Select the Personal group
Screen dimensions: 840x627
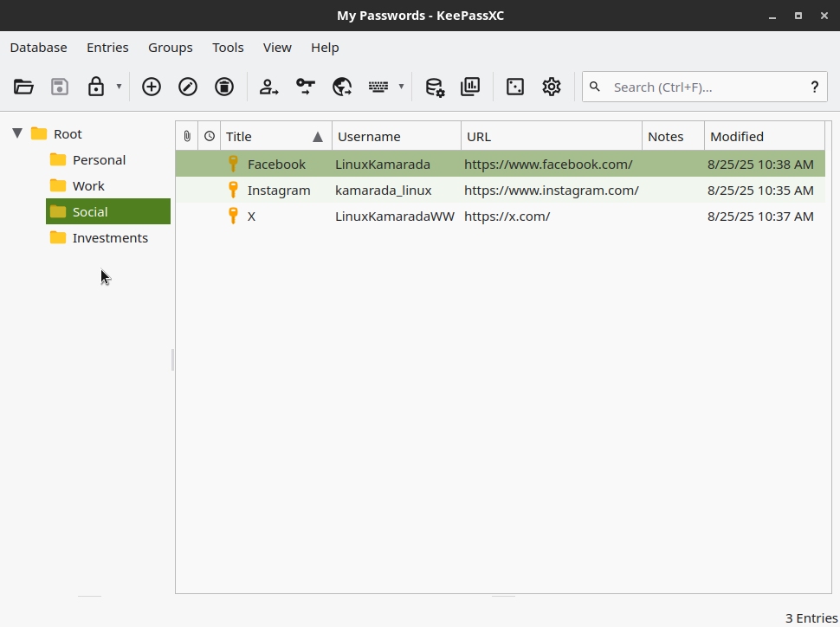click(x=99, y=160)
